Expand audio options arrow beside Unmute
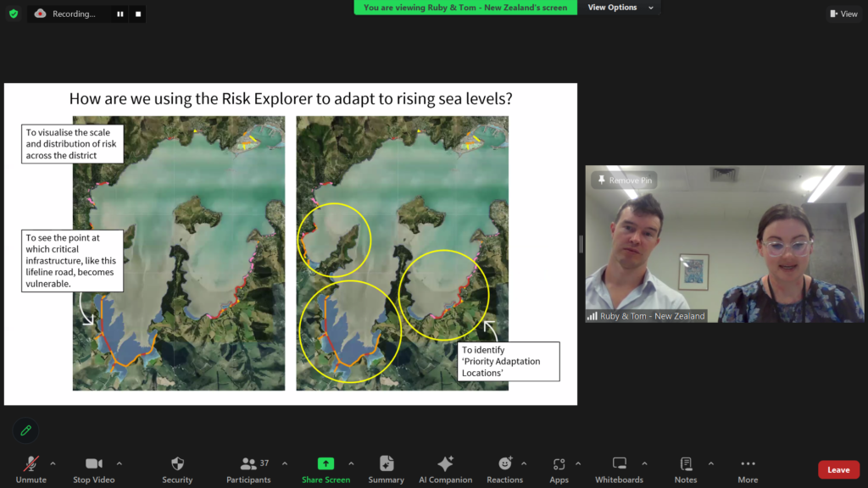Image resolution: width=868 pixels, height=488 pixels. 53,463
